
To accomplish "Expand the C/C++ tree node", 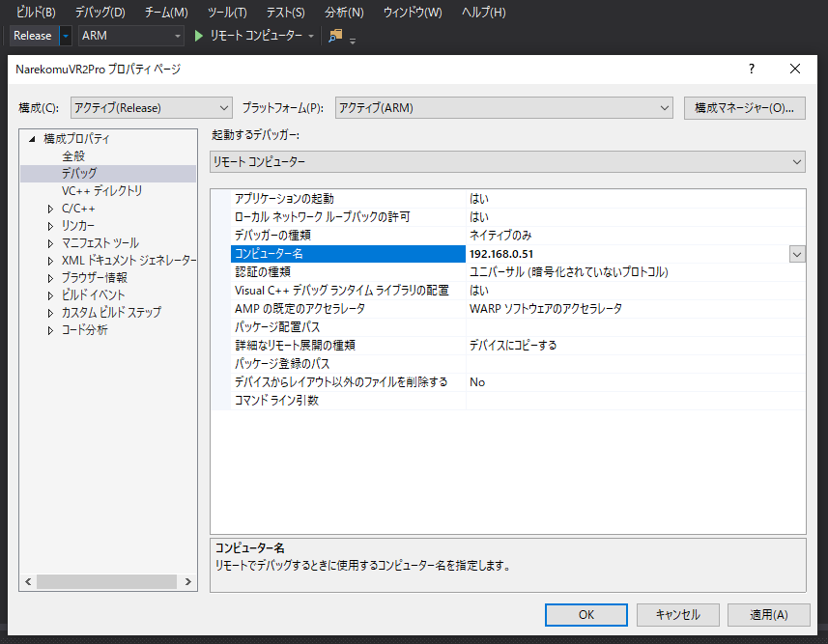I will pos(51,209).
